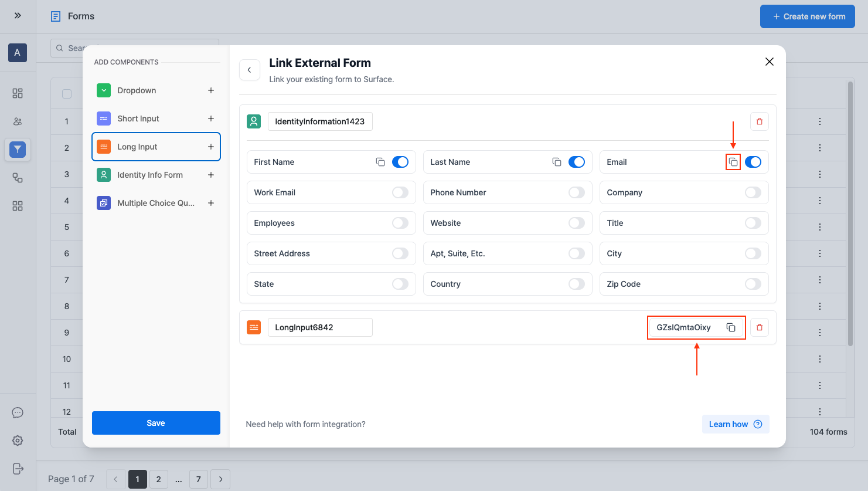
Task: Click the Forms page document icon
Action: click(x=56, y=16)
